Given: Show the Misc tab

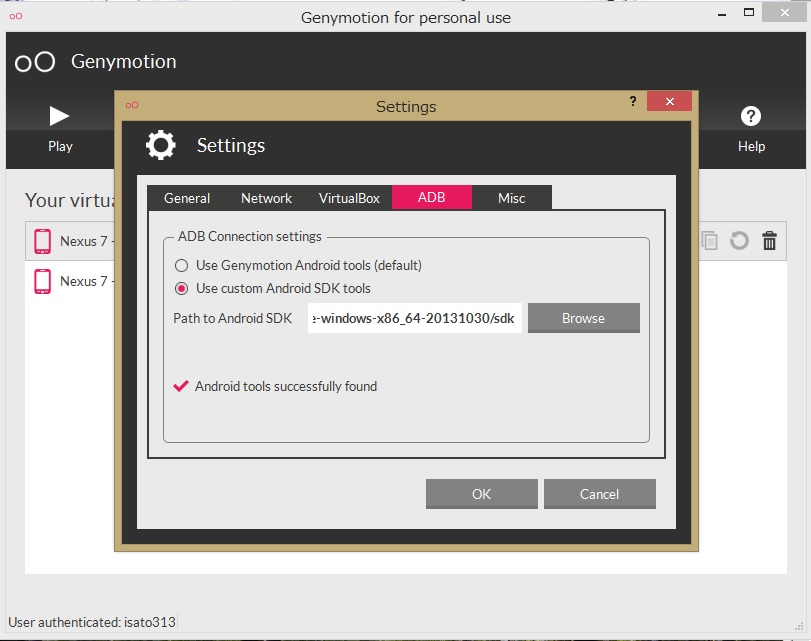Looking at the screenshot, I should pos(512,198).
